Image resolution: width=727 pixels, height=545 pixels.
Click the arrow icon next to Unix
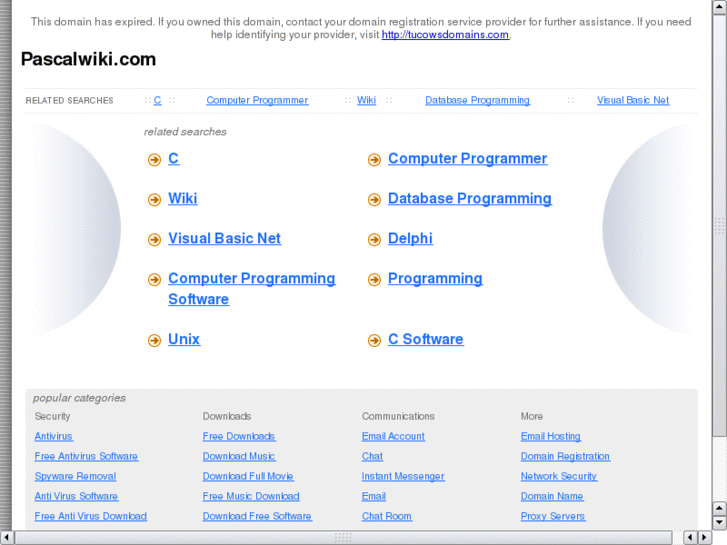tap(154, 341)
